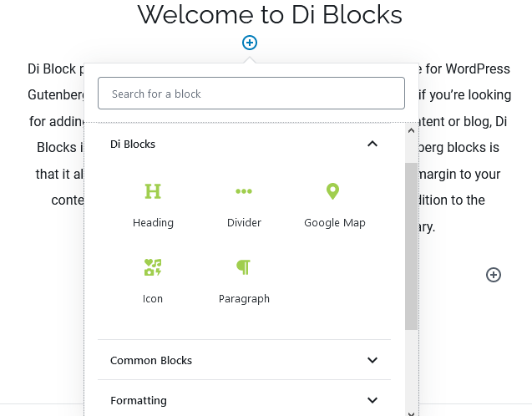Image resolution: width=532 pixels, height=416 pixels.
Task: Expand the Formatting section
Action: click(244, 400)
